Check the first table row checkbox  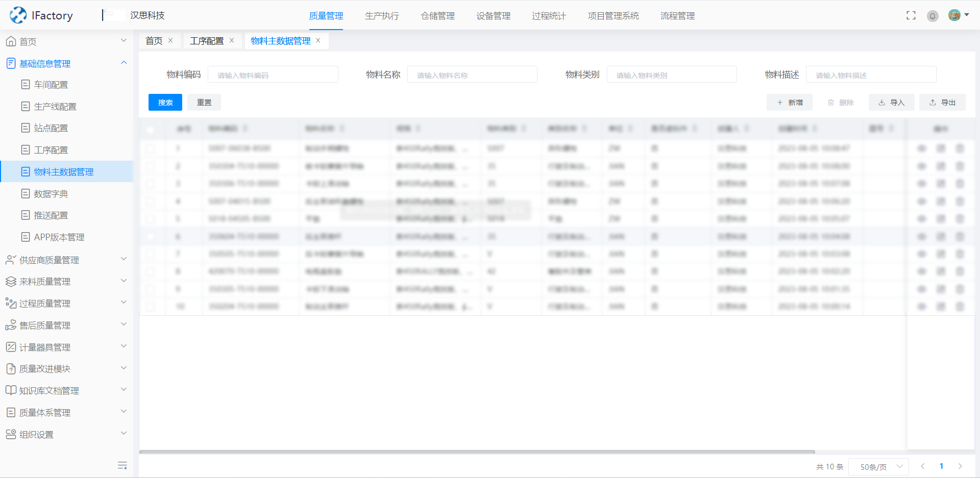[150, 148]
